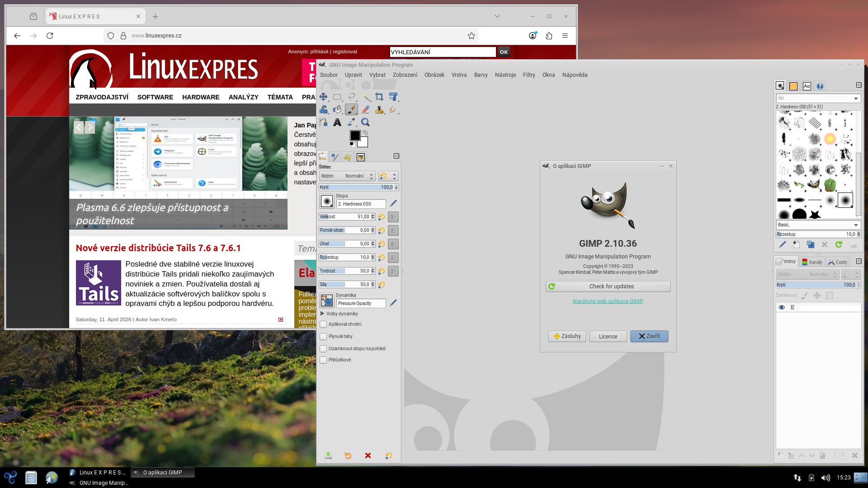Click the Fuzzy Select magic wand tool
The height and width of the screenshot is (488, 868).
[365, 97]
